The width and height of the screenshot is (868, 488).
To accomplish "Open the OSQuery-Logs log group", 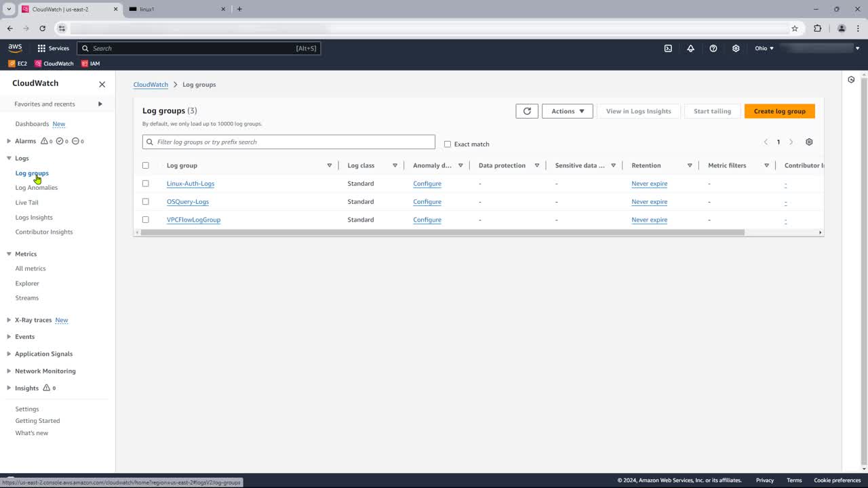I will (x=188, y=201).
